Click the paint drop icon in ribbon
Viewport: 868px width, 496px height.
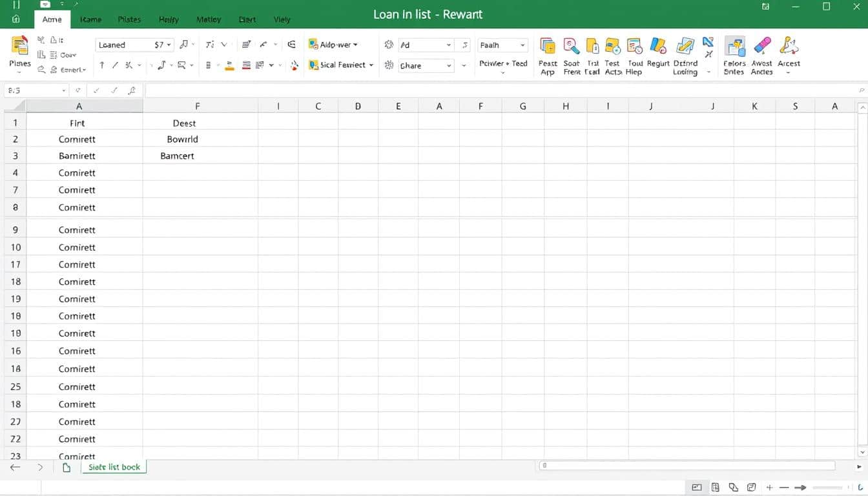(x=294, y=65)
